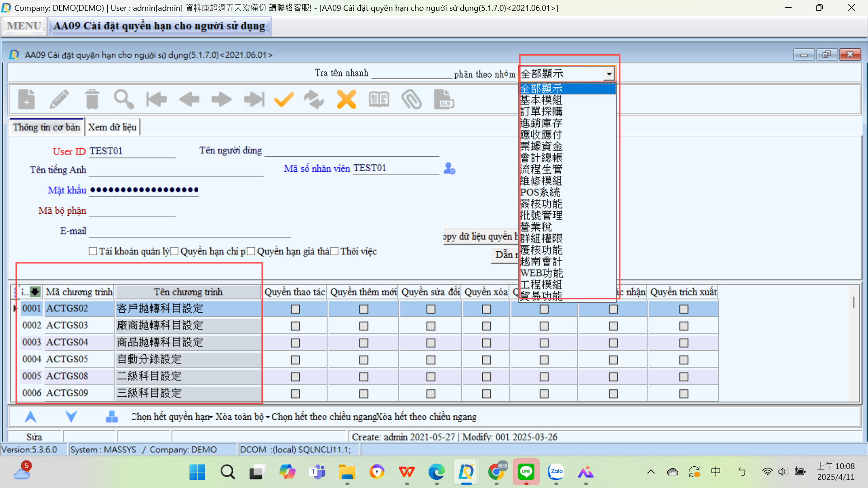Select WEB功能 from group list
Viewport: 868px width, 488px height.
click(x=567, y=273)
